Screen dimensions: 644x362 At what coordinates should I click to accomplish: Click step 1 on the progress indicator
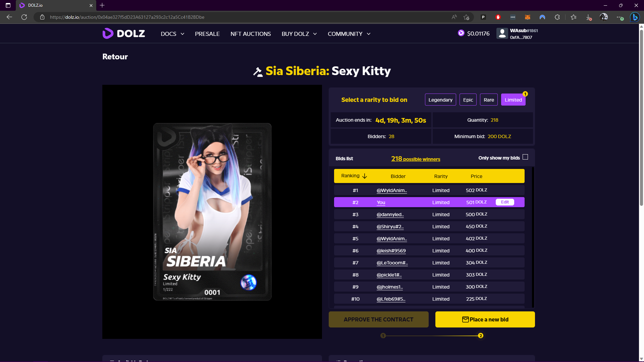[x=383, y=336]
